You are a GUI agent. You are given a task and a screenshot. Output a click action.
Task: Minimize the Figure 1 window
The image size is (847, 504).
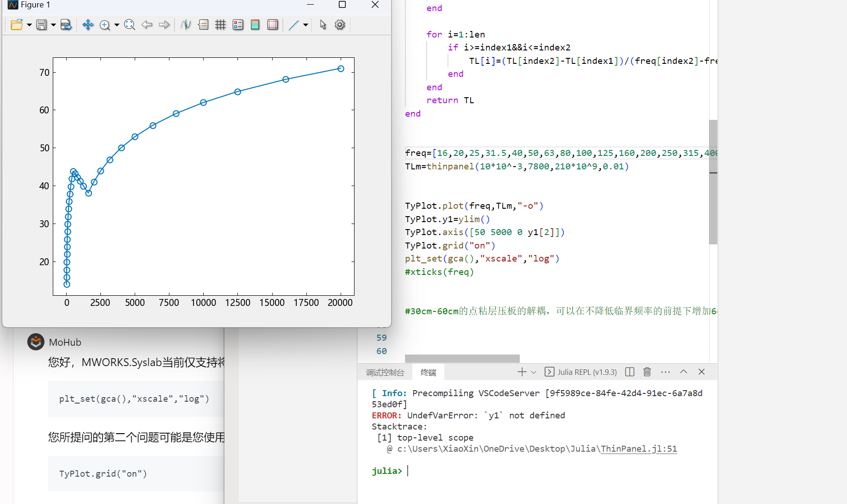point(310,5)
